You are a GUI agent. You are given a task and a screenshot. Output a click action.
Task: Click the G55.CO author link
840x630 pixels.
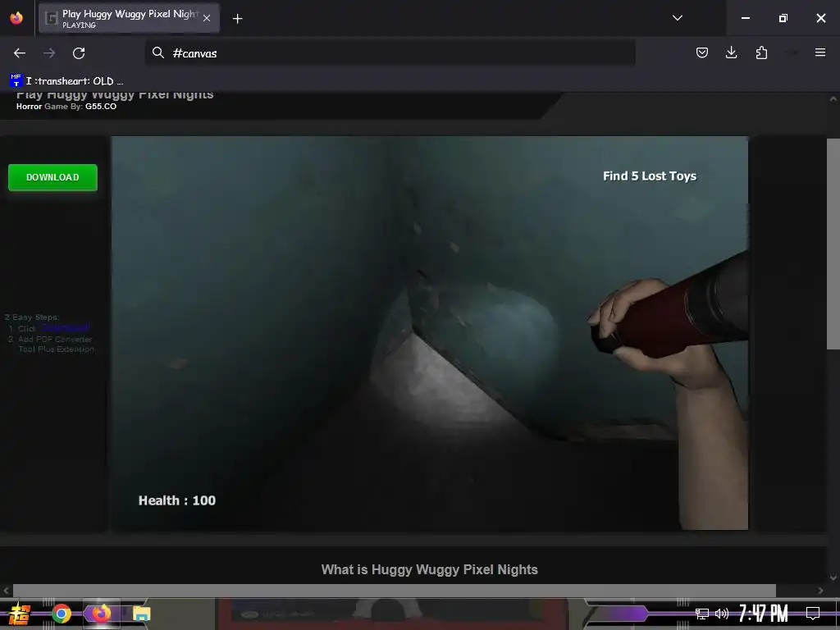point(101,106)
